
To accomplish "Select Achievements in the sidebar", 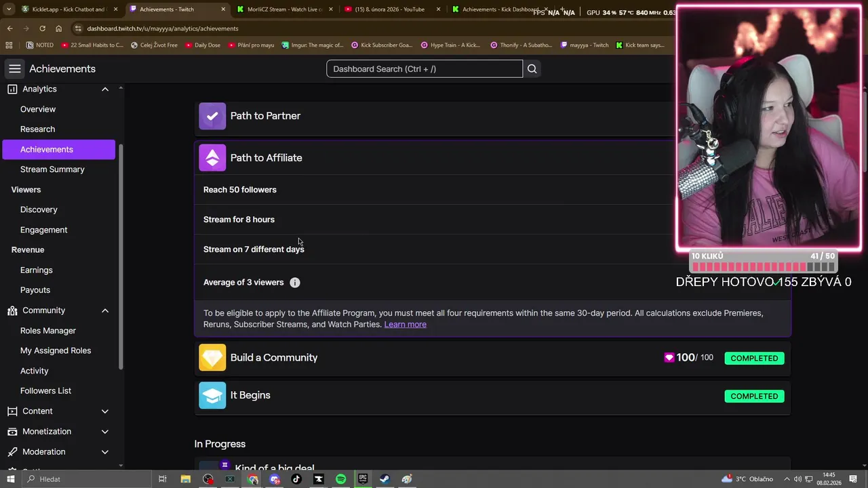I will point(59,150).
